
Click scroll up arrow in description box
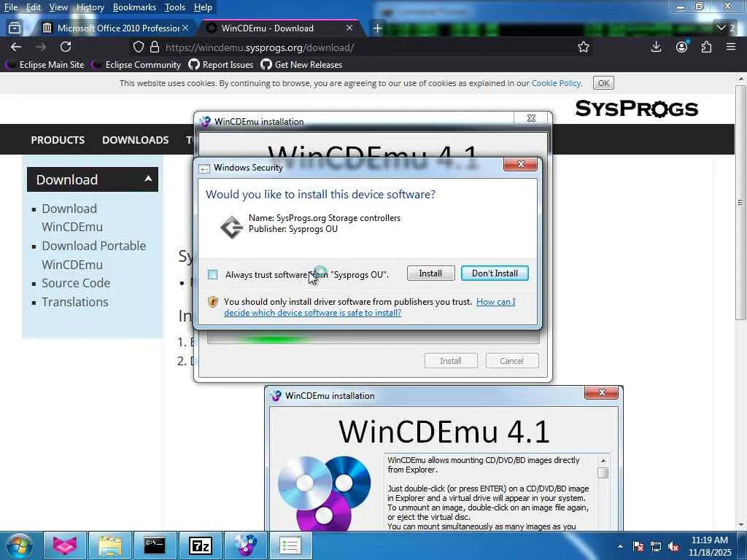click(603, 461)
